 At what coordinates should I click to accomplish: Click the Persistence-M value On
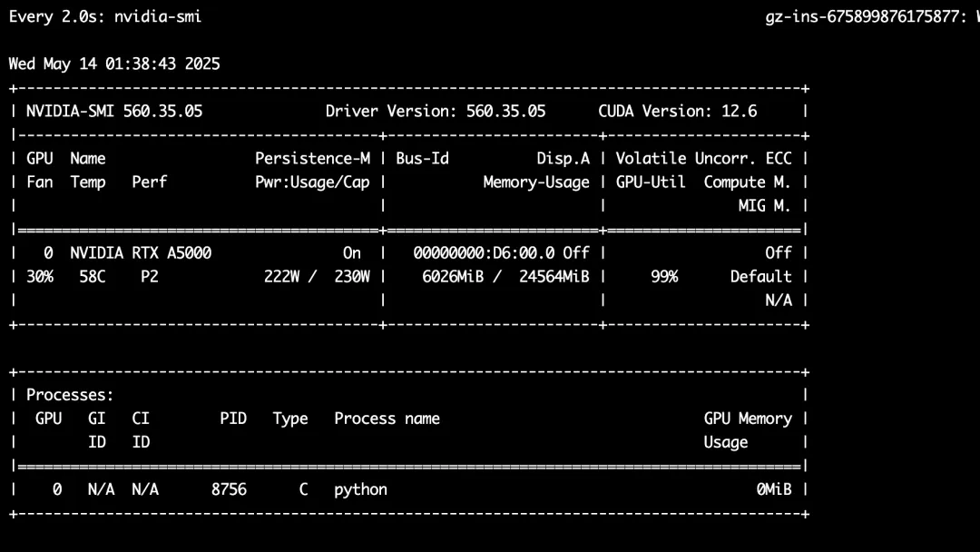coord(352,253)
